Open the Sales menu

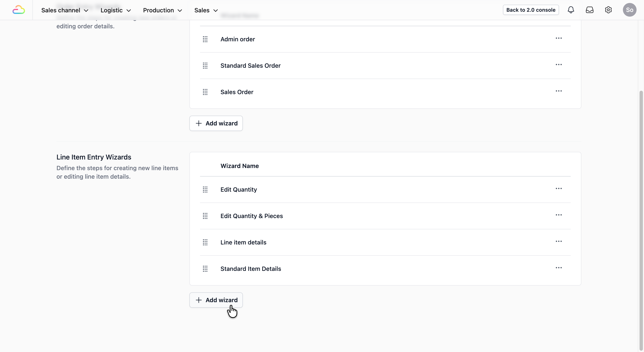tap(206, 10)
